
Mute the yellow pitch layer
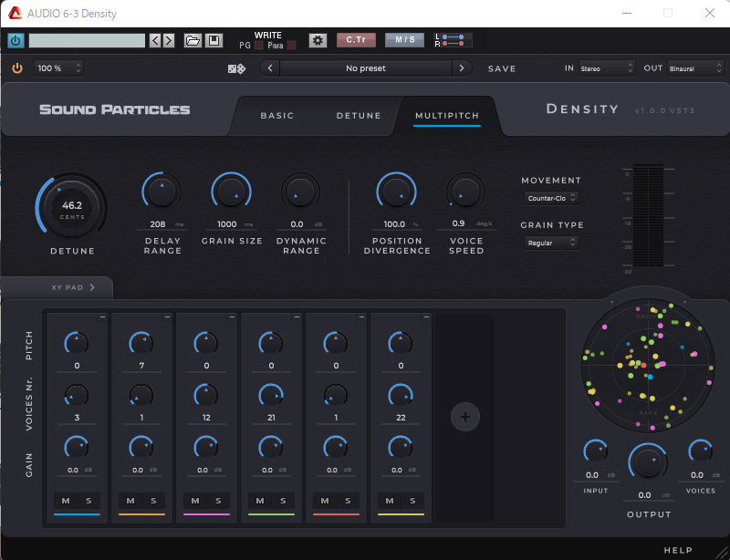click(390, 501)
